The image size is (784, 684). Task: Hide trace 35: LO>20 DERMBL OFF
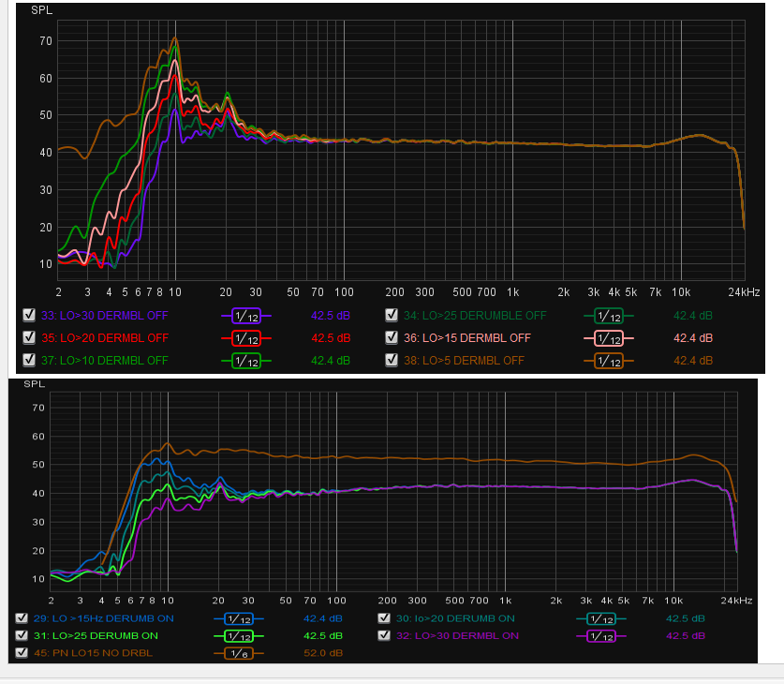(x=29, y=337)
